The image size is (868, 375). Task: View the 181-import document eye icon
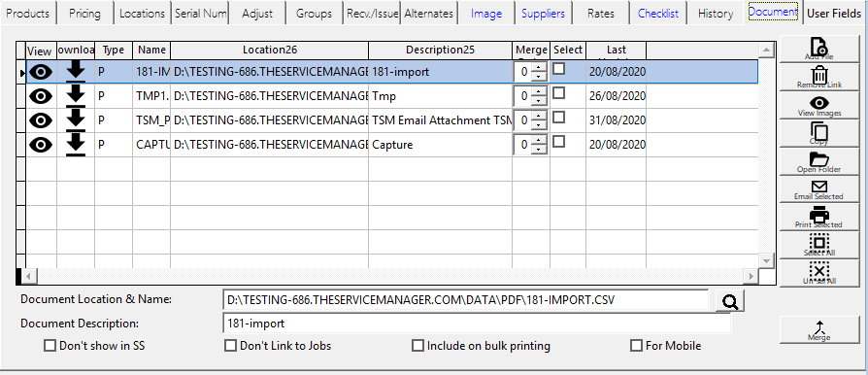(41, 72)
